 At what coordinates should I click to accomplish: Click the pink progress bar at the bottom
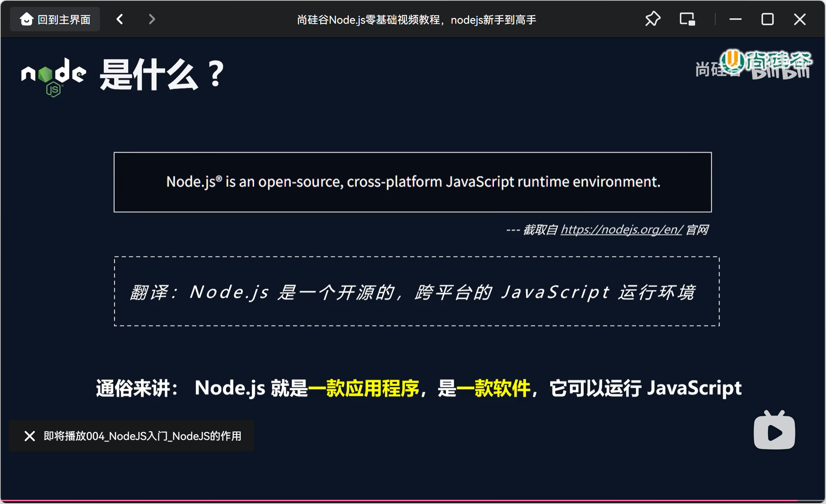coord(413,501)
